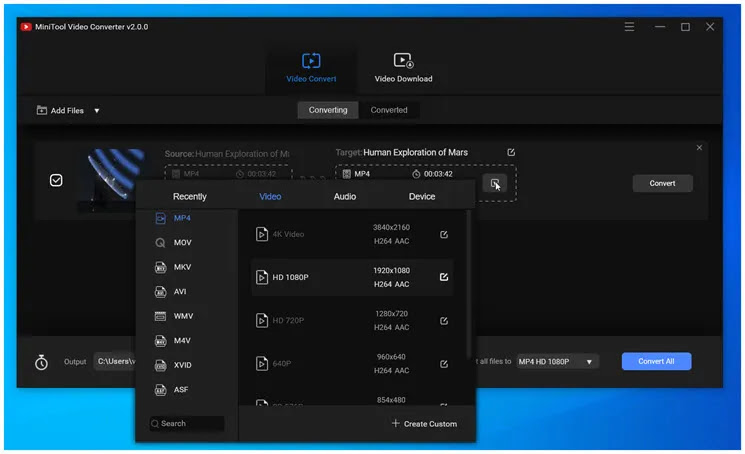This screenshot has width=745, height=454.
Task: Edit the HD 1080P preset settings
Action: (444, 277)
